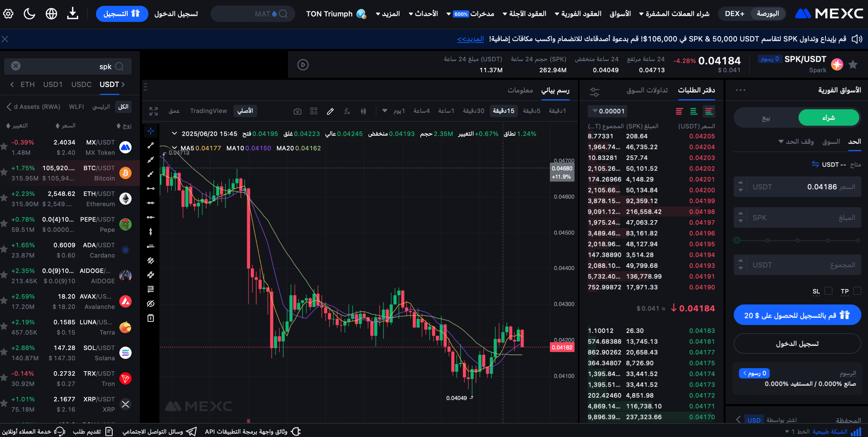Open المزيد>> link in announcement banner

(470, 39)
